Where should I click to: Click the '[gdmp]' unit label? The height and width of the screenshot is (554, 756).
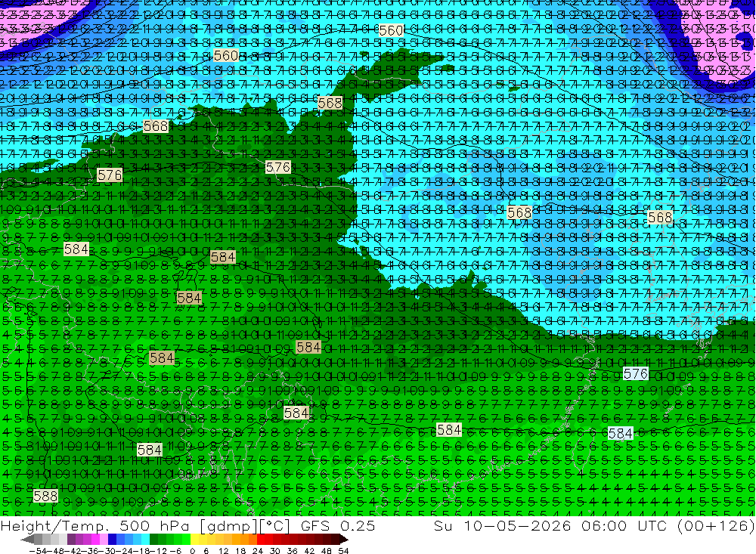pyautogui.click(x=229, y=526)
